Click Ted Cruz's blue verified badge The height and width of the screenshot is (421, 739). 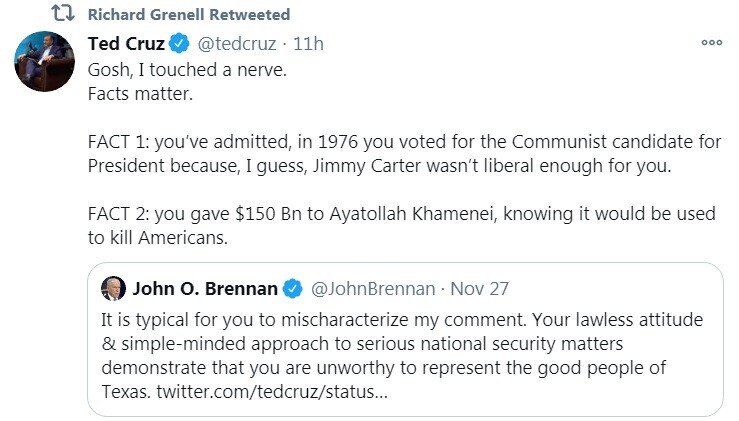(x=179, y=44)
